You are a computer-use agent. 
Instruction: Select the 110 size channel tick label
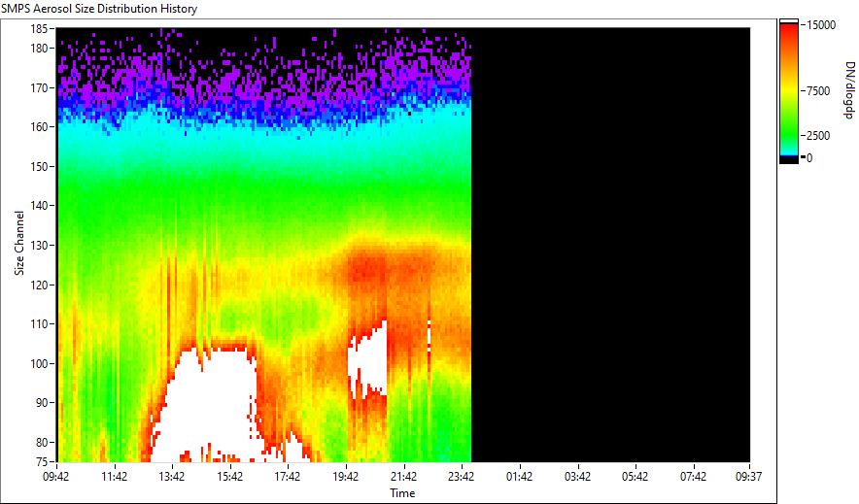click(39, 324)
